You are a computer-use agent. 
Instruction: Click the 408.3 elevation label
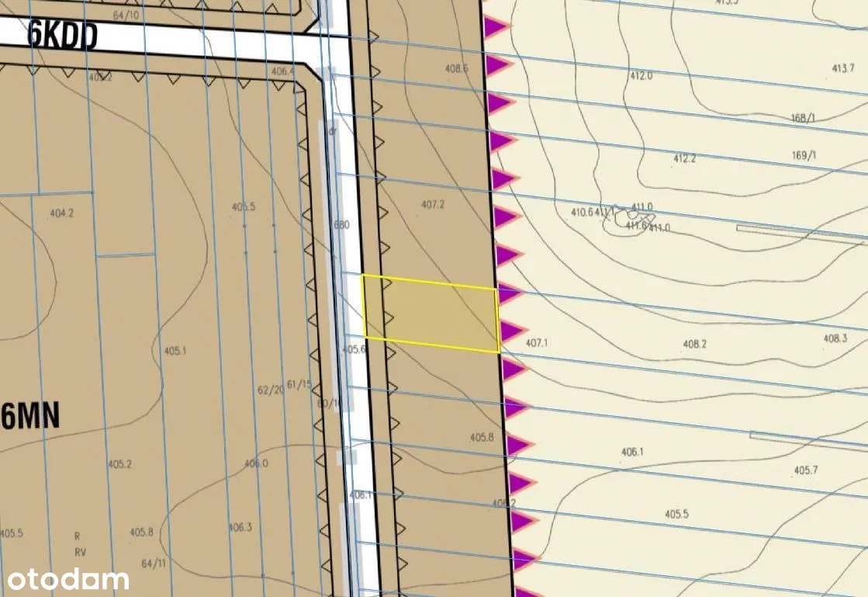point(835,338)
